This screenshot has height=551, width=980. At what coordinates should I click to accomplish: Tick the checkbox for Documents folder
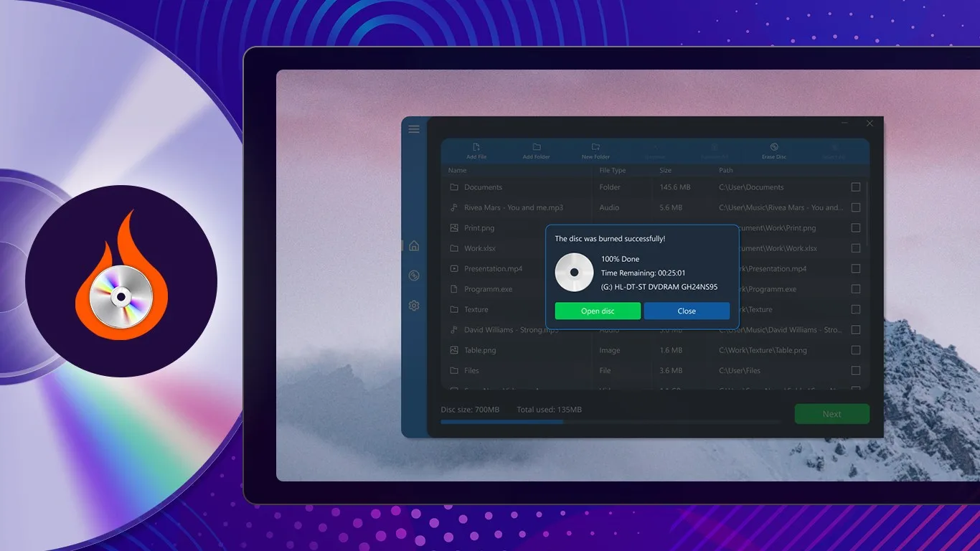point(855,187)
